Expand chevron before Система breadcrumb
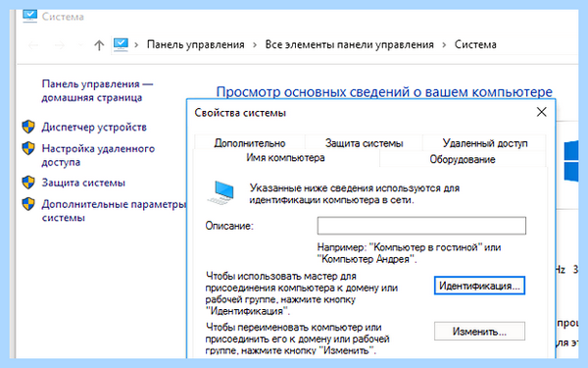This screenshot has width=588, height=368. (444, 45)
